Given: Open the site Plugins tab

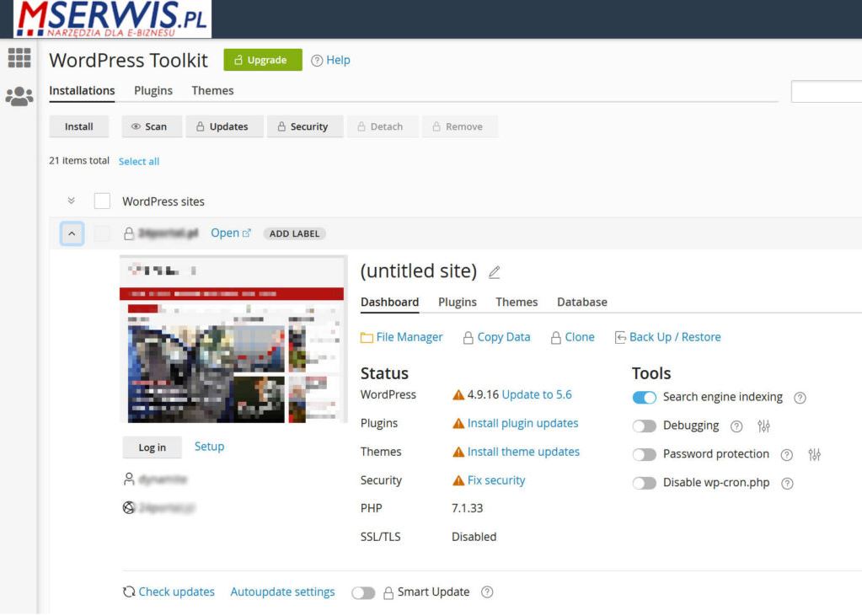Looking at the screenshot, I should coord(458,303).
